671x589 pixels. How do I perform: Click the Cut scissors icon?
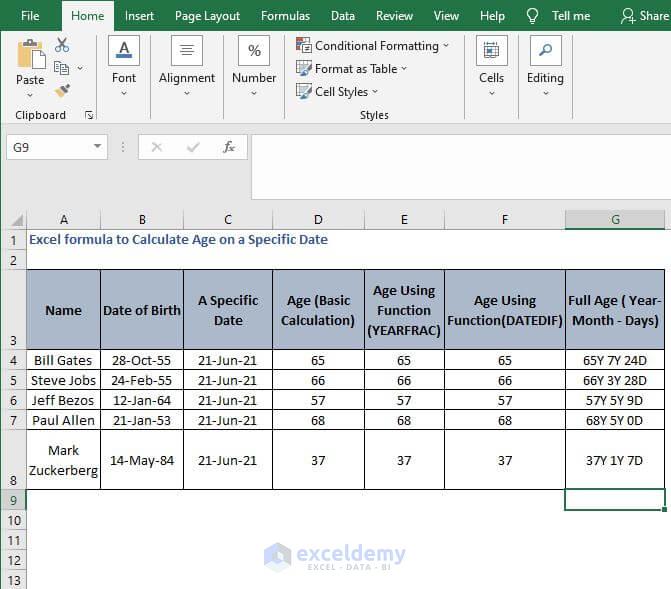click(x=62, y=45)
